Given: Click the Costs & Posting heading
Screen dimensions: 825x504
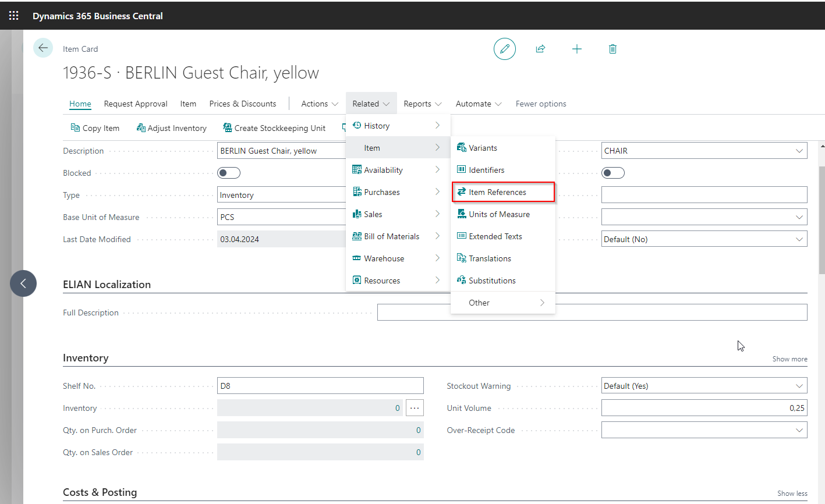Looking at the screenshot, I should (x=100, y=492).
